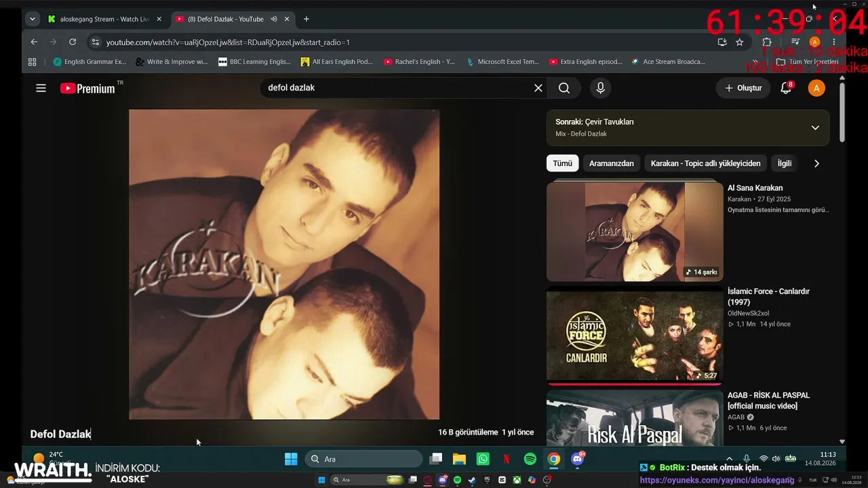
Task: Open the YouTube account avatar menu
Action: 816,88
